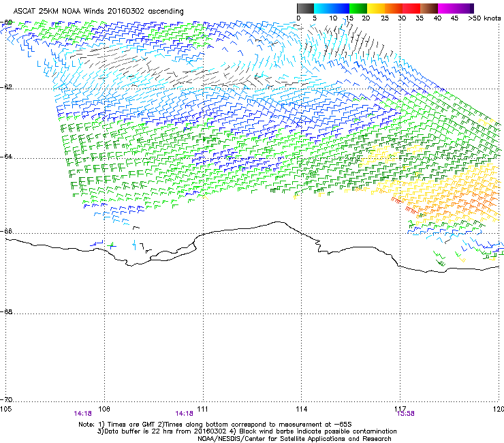This screenshot has height=443, width=504.
Task: Click the latitude label '-68'
Action: click(x=7, y=311)
